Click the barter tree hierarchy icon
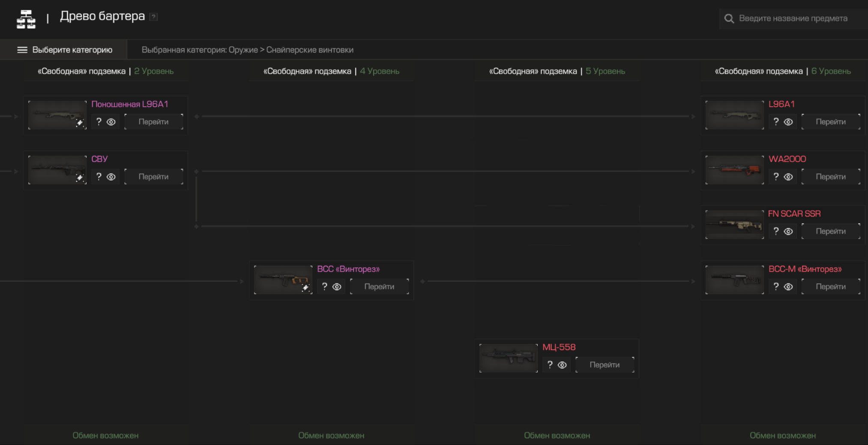Viewport: 868px width, 445px height. tap(26, 19)
